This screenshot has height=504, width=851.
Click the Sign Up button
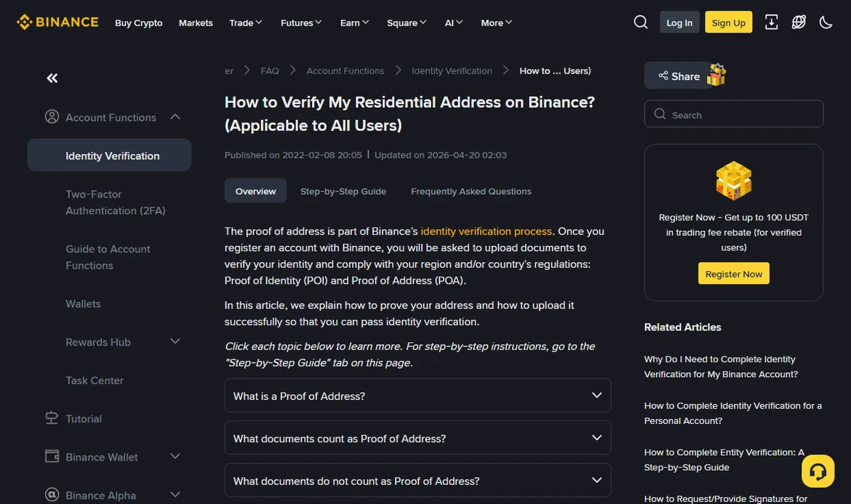point(729,23)
